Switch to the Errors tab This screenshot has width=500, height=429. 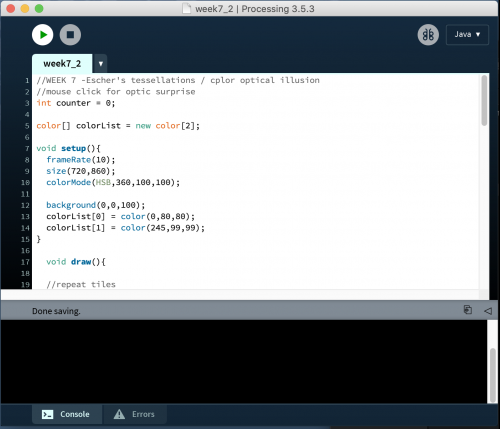(135, 414)
